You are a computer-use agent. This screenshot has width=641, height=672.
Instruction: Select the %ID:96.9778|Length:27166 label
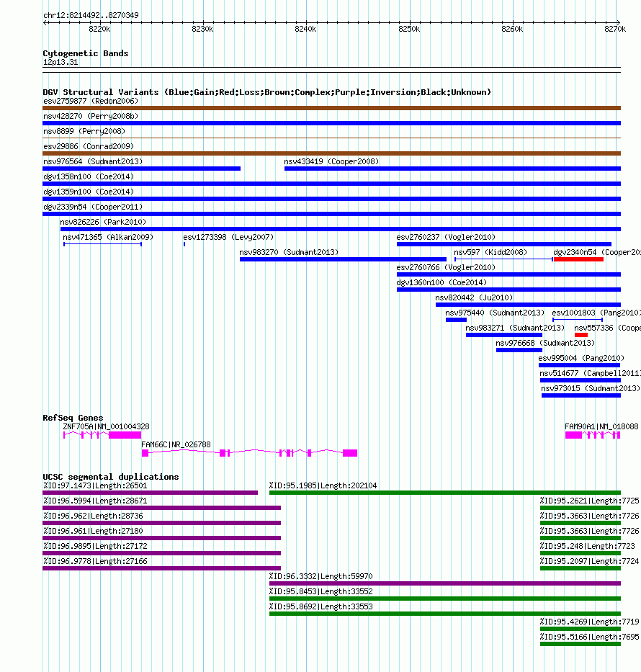[95, 561]
